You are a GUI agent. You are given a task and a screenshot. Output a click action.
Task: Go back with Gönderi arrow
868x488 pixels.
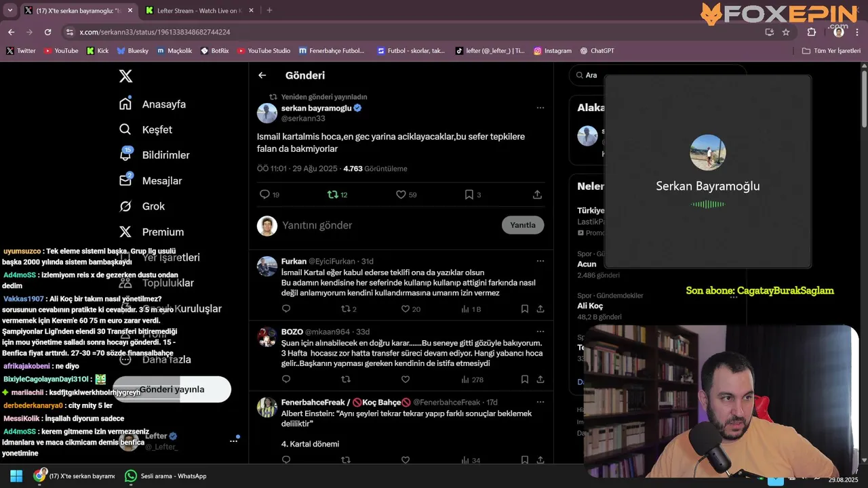262,75
